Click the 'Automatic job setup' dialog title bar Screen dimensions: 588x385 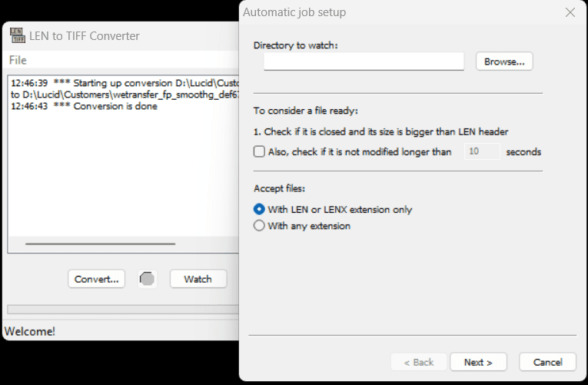[384, 12]
